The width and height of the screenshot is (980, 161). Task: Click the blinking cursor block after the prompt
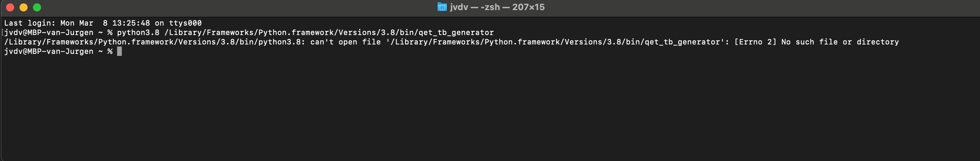(119, 52)
